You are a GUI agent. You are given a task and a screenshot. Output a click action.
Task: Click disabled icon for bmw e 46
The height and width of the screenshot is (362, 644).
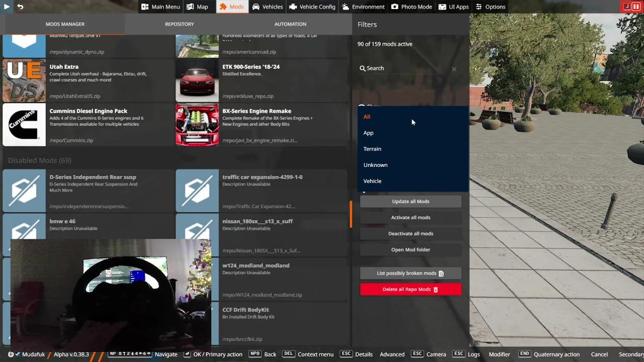24,226
